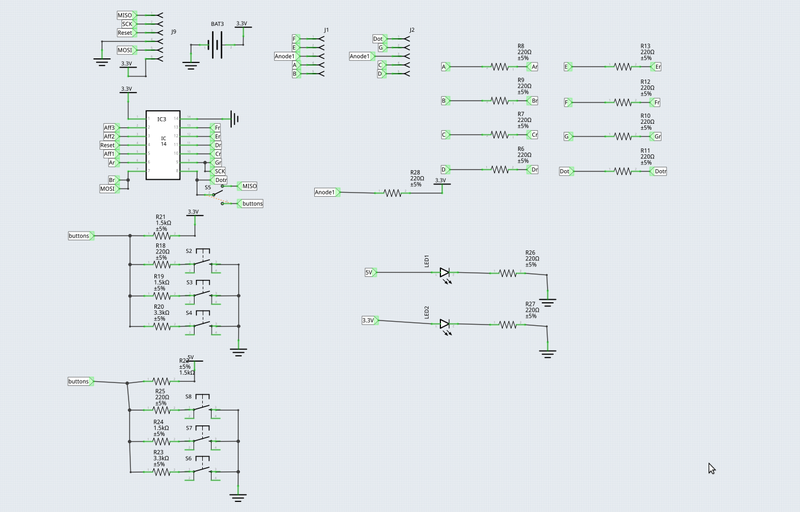Select resistor R8 on the A line
800x512 pixels.
(x=499, y=67)
